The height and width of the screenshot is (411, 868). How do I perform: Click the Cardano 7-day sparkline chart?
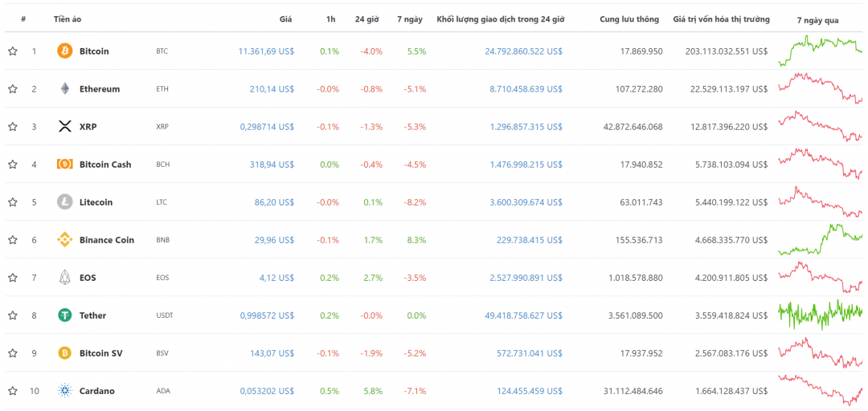pos(821,391)
